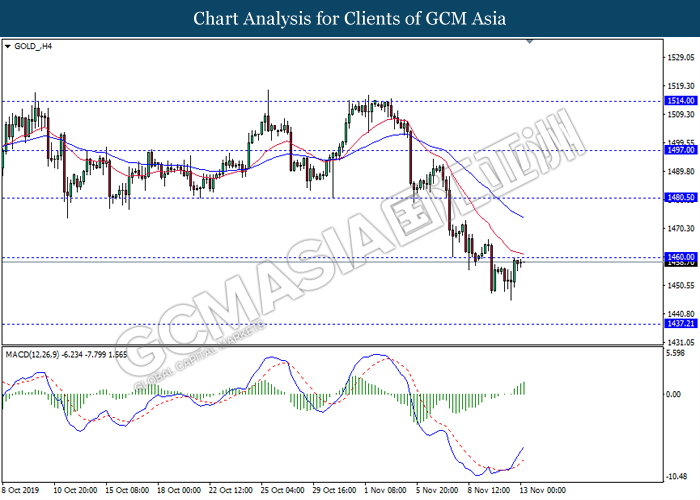Select the 1437.21 price level label
Image resolution: width=700 pixels, height=500 pixels.
pyautogui.click(x=681, y=323)
